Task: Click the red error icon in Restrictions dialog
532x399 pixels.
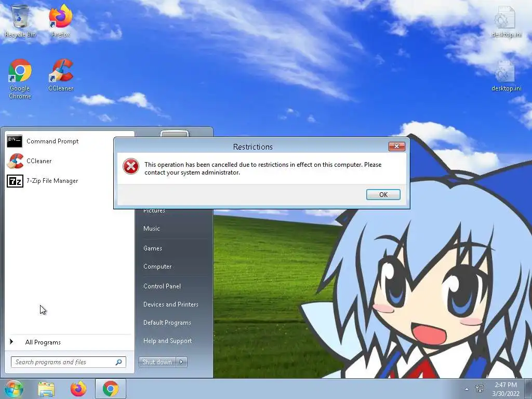Action: click(x=131, y=167)
